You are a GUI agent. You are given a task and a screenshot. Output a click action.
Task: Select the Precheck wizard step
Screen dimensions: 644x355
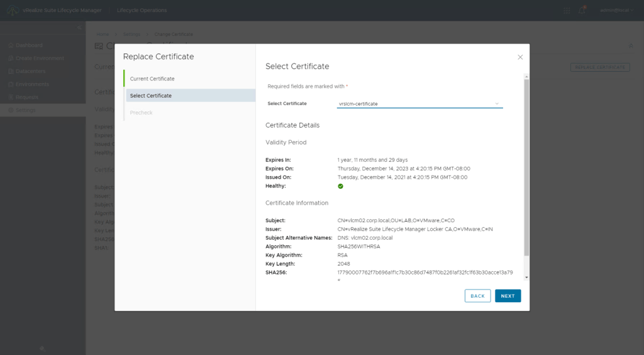point(142,113)
